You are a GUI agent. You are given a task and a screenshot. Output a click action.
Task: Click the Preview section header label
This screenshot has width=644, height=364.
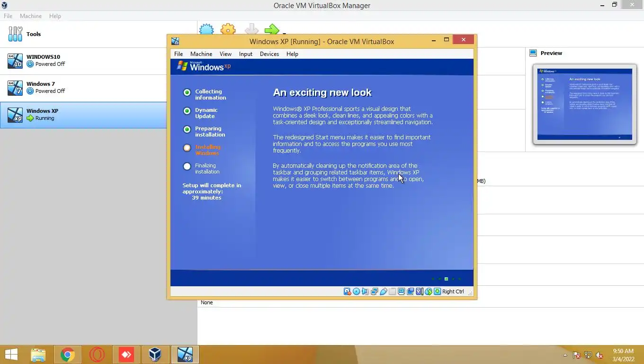pyautogui.click(x=551, y=53)
